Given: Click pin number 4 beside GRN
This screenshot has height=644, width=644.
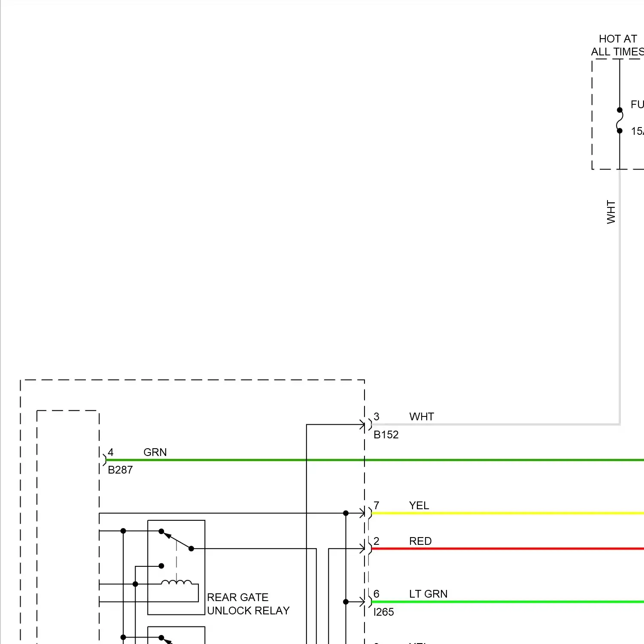Looking at the screenshot, I should click(x=111, y=452).
